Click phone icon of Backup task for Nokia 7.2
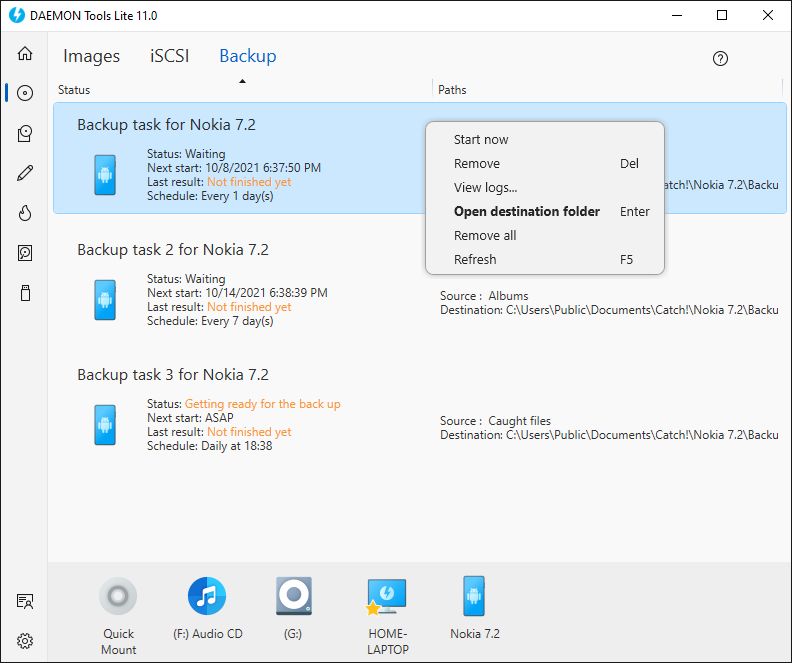Screen dimensions: 792x663 tap(105, 175)
